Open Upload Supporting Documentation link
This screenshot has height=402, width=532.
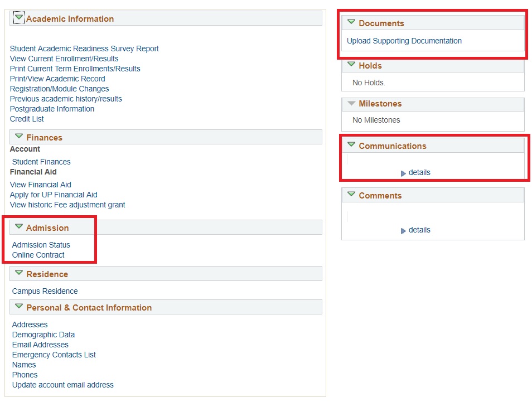(x=404, y=41)
